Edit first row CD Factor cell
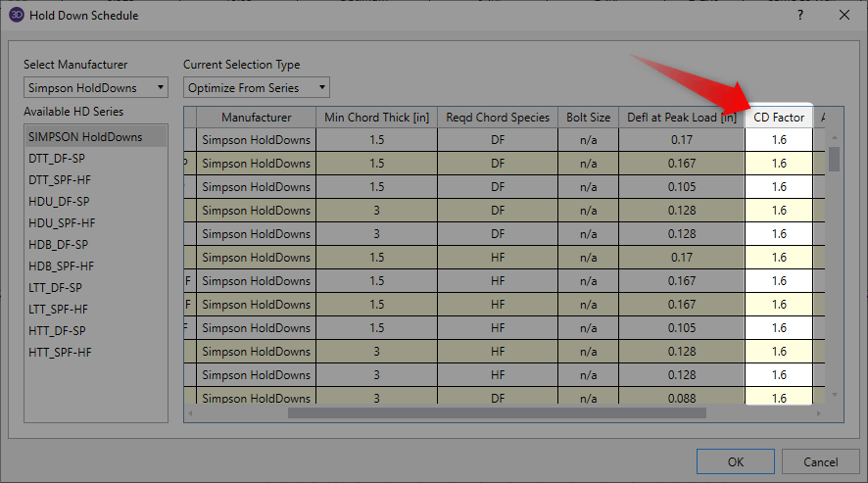868x483 pixels. (779, 140)
